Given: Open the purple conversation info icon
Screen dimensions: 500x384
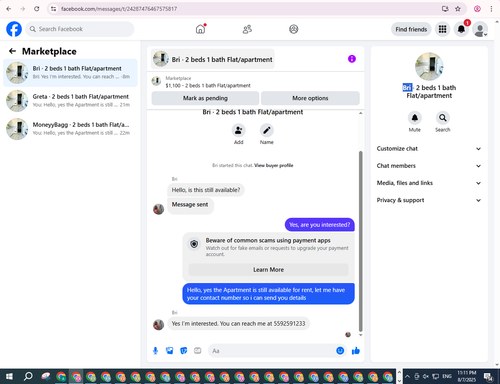Looking at the screenshot, I should coord(352,59).
